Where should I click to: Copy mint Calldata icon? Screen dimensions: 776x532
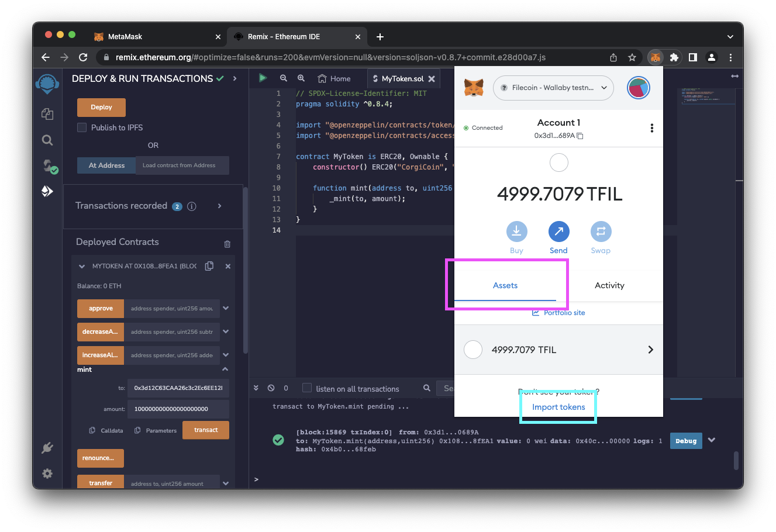point(92,430)
